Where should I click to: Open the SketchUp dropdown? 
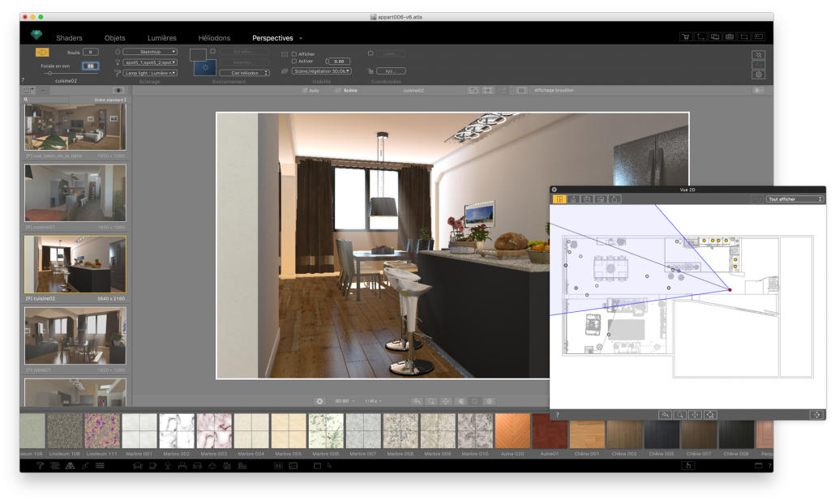point(150,52)
